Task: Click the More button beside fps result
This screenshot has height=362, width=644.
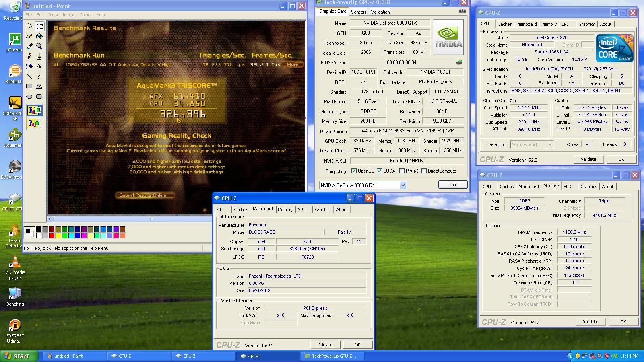Action: point(293,64)
